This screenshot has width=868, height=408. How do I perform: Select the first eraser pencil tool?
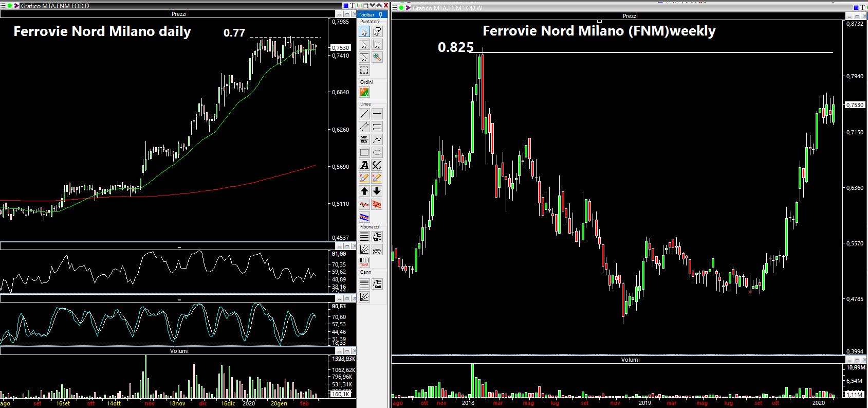click(x=364, y=178)
